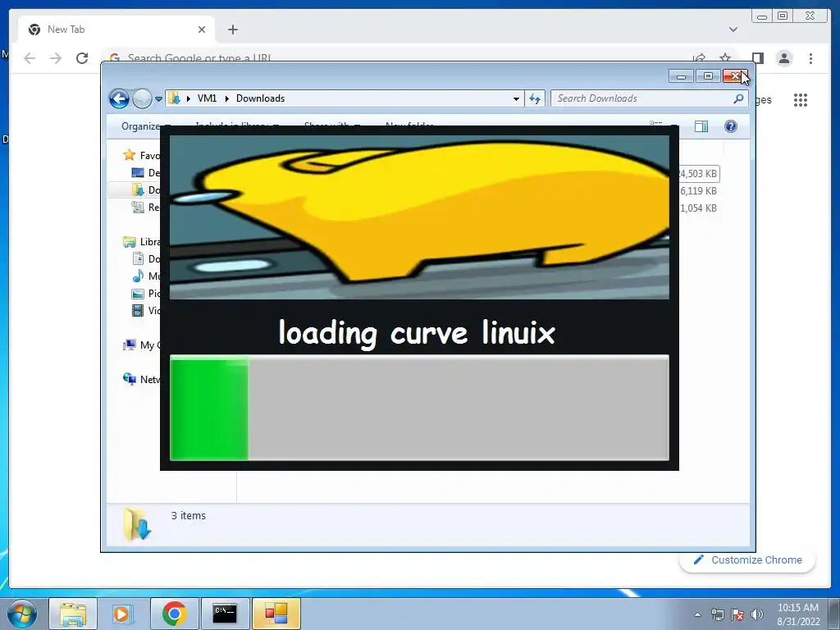The height and width of the screenshot is (630, 840).
Task: Click the Explorer forward arrow button
Action: 142,98
